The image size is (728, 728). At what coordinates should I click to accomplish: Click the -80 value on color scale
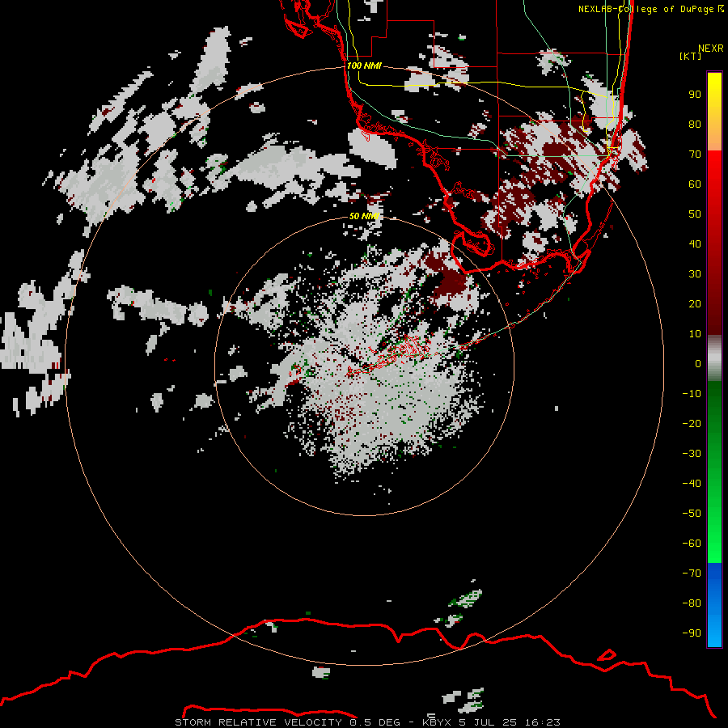[692, 603]
